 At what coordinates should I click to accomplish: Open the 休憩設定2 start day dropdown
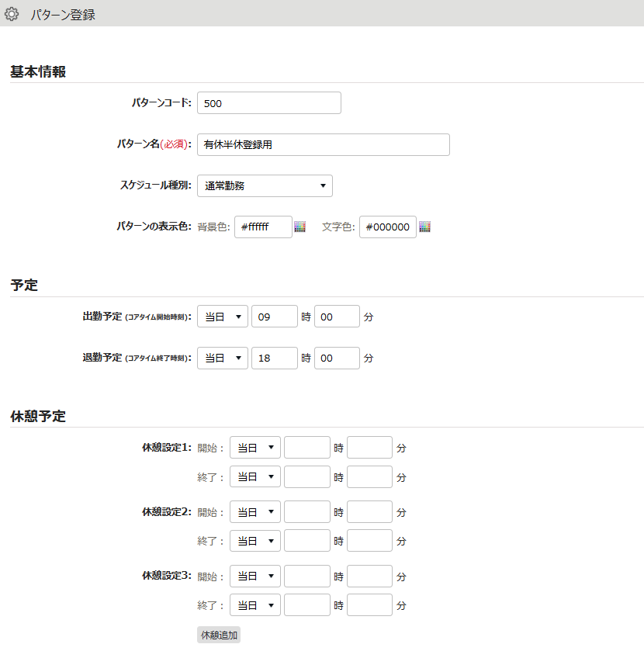coord(254,512)
